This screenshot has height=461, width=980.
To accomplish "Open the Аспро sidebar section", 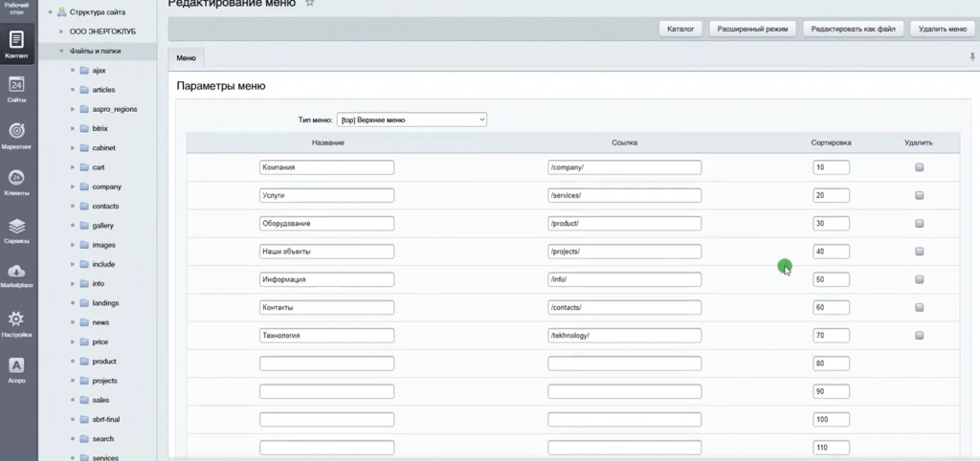I will click(16, 370).
